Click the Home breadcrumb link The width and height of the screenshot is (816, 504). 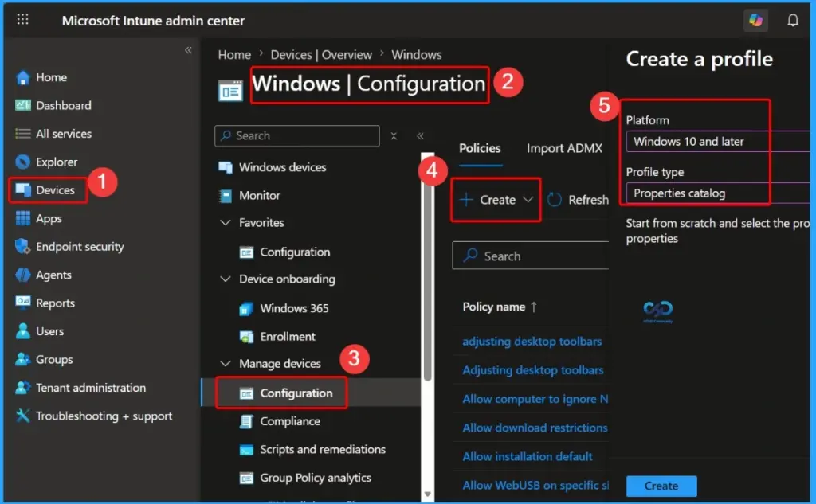[x=234, y=55]
